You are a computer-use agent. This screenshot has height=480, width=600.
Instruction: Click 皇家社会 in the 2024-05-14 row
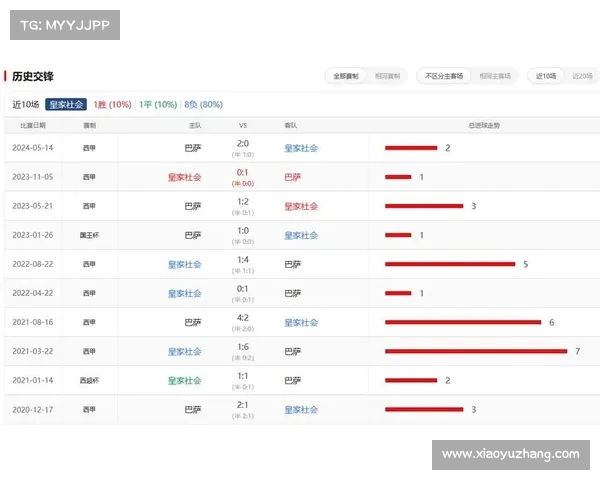click(301, 148)
